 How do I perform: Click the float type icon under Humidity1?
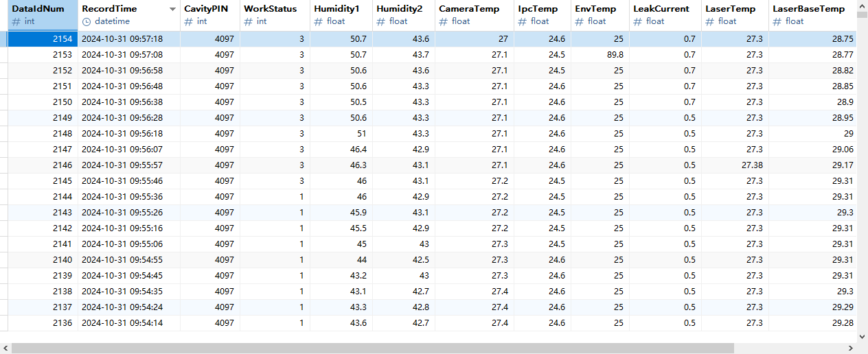(x=318, y=21)
